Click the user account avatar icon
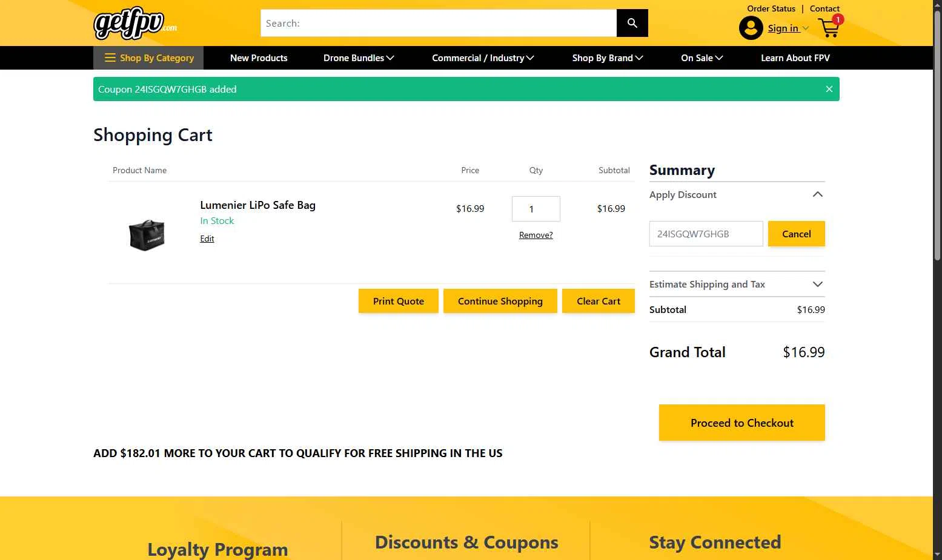Image resolution: width=942 pixels, height=560 pixels. (751, 28)
